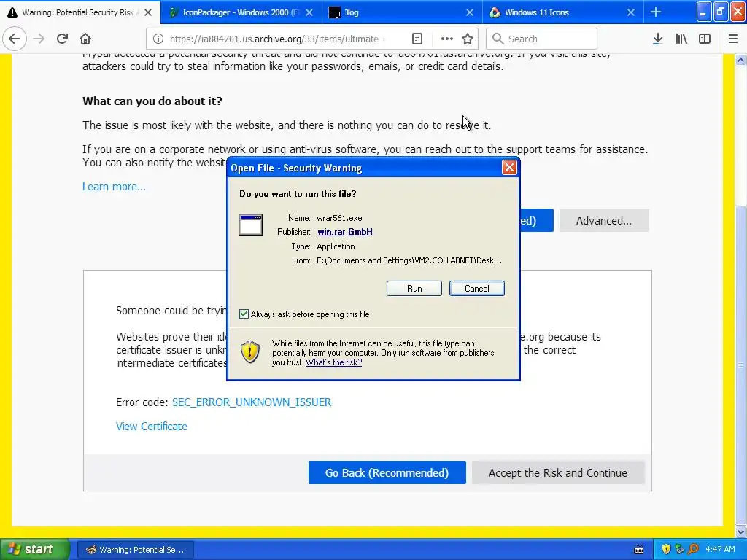The height and width of the screenshot is (560, 747).
Task: Open the Windows start button
Action: click(35, 549)
